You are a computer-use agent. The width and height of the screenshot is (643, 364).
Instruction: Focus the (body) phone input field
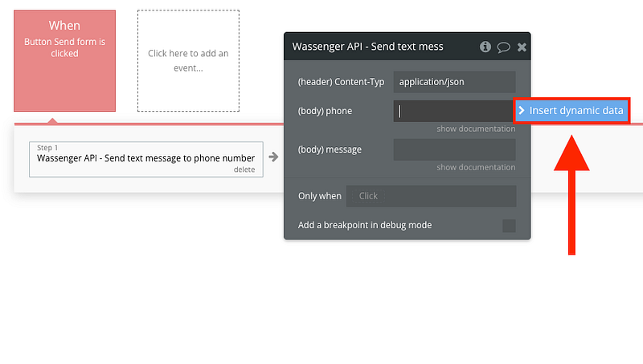pos(453,111)
